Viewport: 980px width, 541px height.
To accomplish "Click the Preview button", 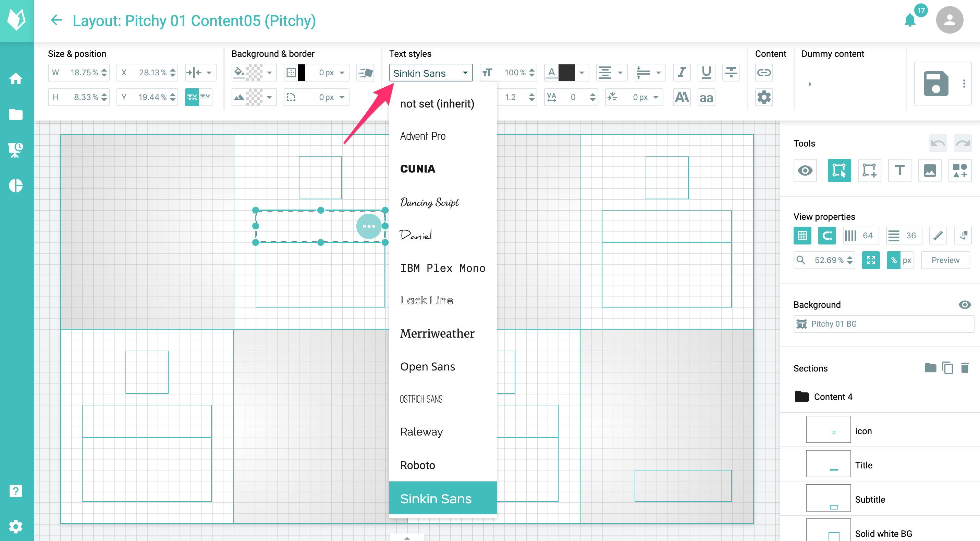I will click(x=945, y=261).
